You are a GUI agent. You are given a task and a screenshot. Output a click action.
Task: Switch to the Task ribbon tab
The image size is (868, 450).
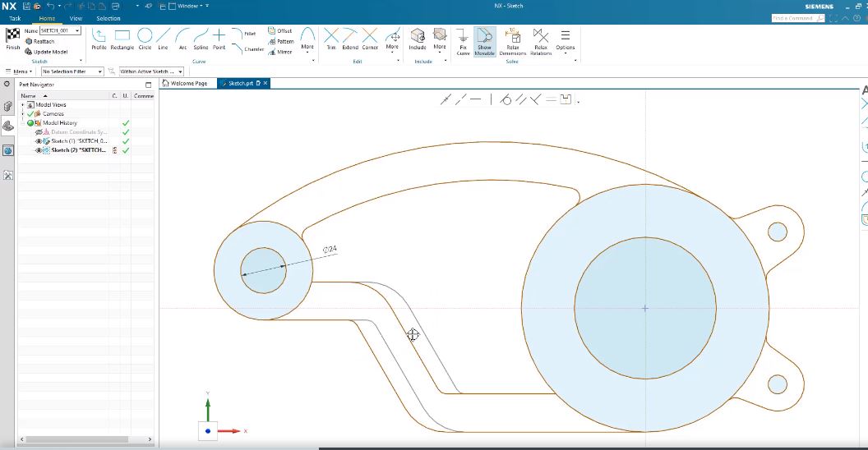pos(15,18)
